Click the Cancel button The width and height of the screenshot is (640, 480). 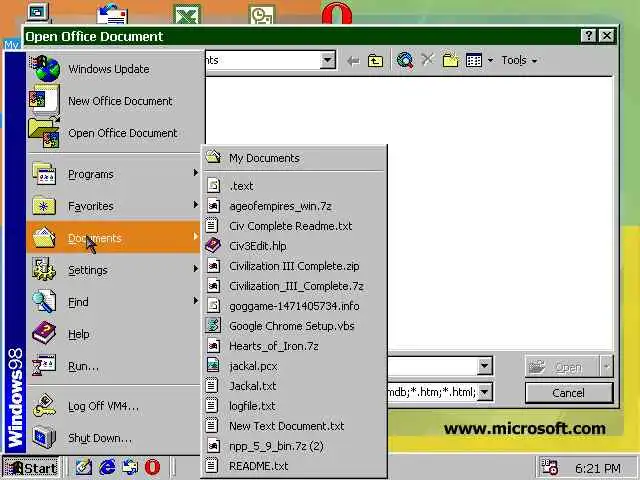569,393
